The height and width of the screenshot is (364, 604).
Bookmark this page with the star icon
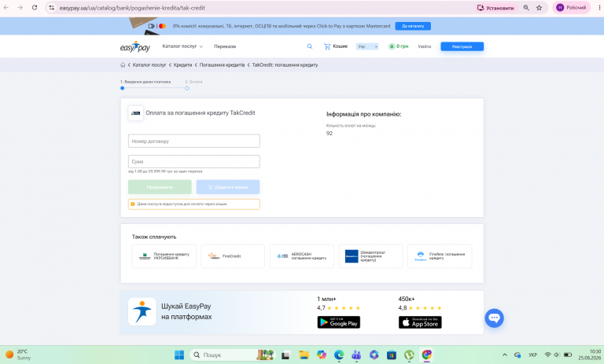click(x=539, y=8)
